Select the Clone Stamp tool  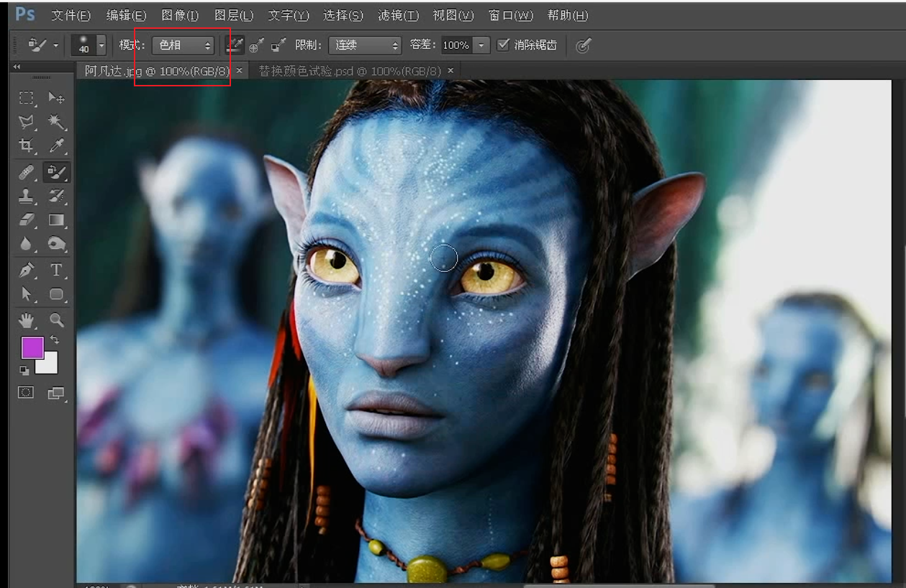27,196
